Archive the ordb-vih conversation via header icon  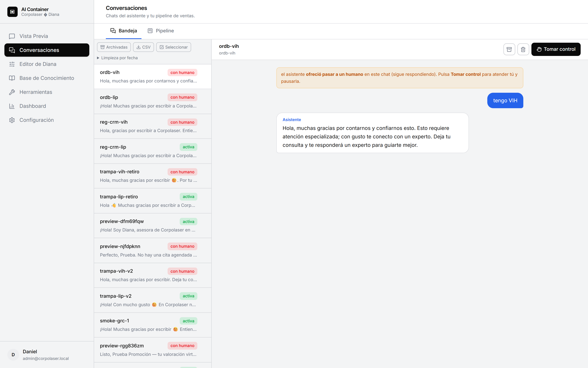(x=509, y=49)
